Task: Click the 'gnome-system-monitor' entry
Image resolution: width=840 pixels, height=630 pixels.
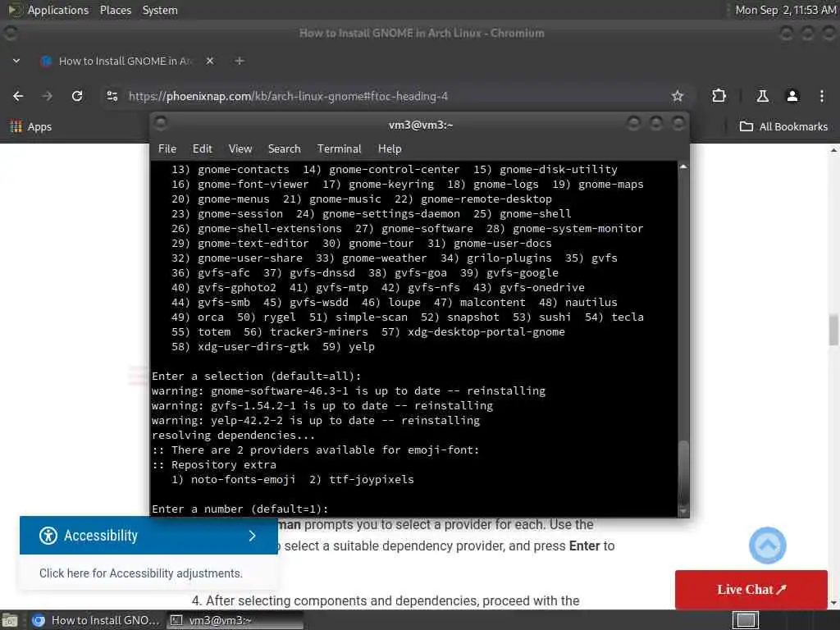Action: click(x=578, y=229)
